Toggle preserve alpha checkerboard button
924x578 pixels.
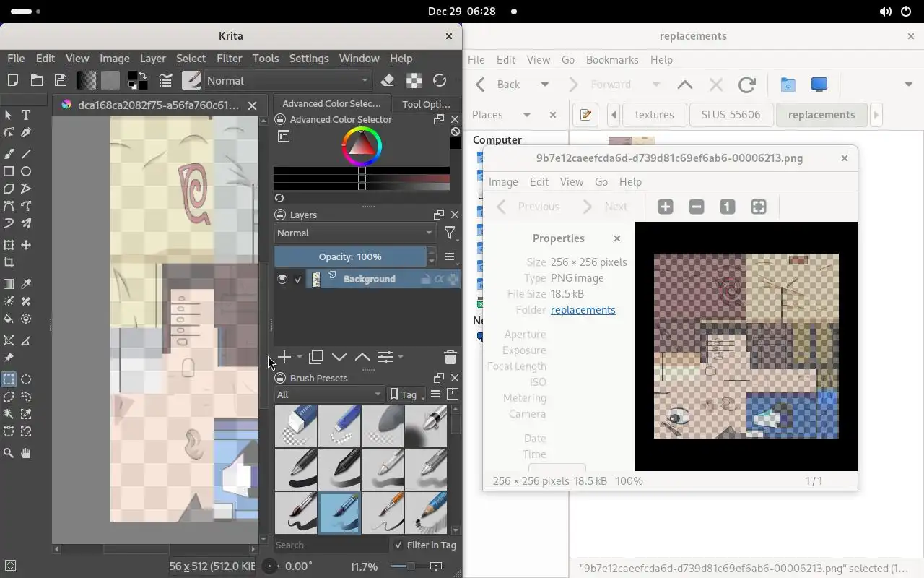pos(414,80)
